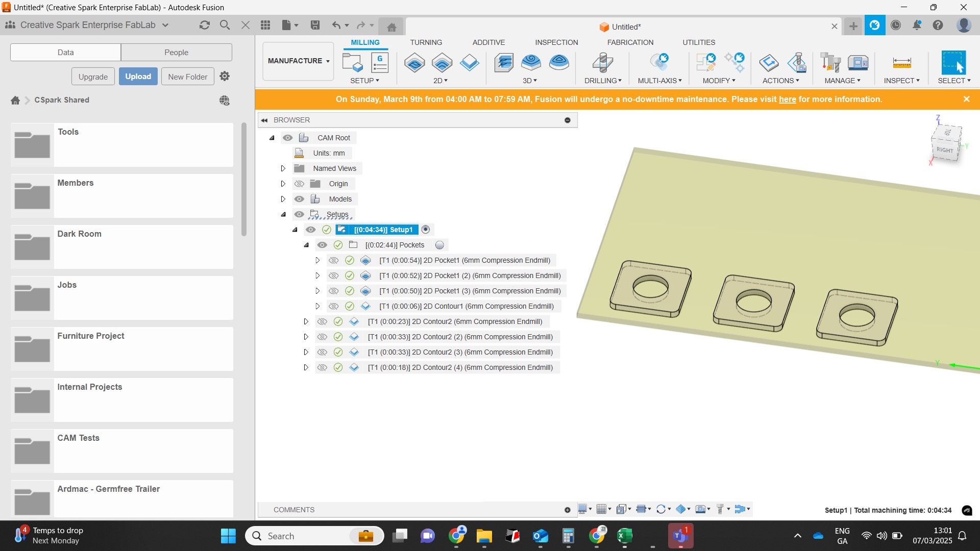Collapse the Setups node

[283, 214]
